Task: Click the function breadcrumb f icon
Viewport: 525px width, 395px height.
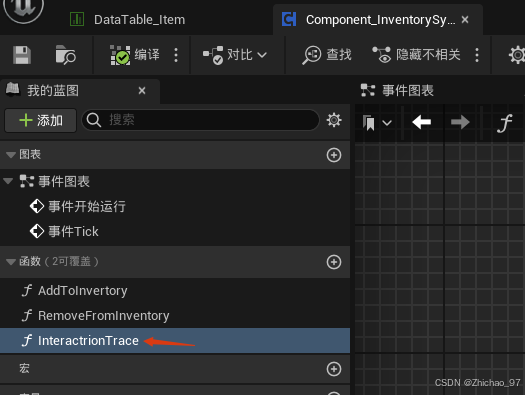Action: (504, 123)
